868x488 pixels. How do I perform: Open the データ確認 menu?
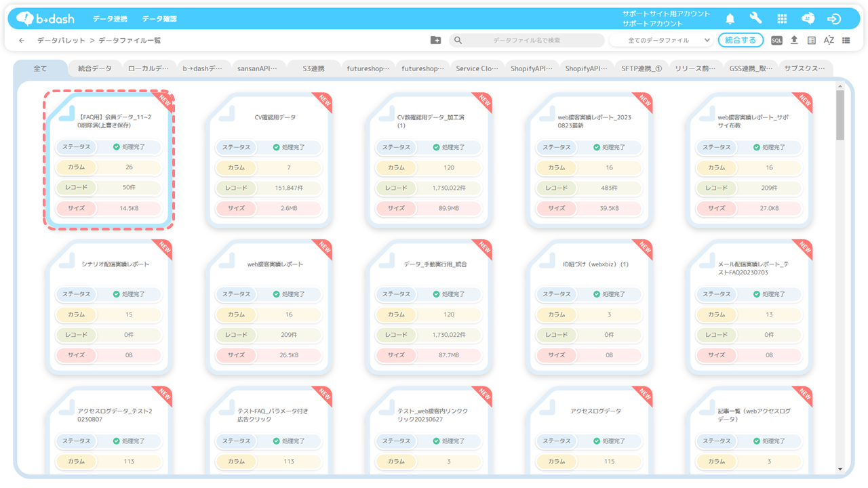(160, 19)
